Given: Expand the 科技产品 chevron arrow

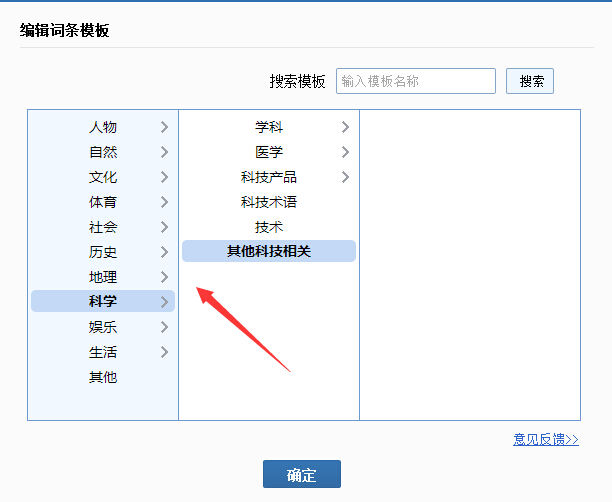Looking at the screenshot, I should tap(345, 177).
